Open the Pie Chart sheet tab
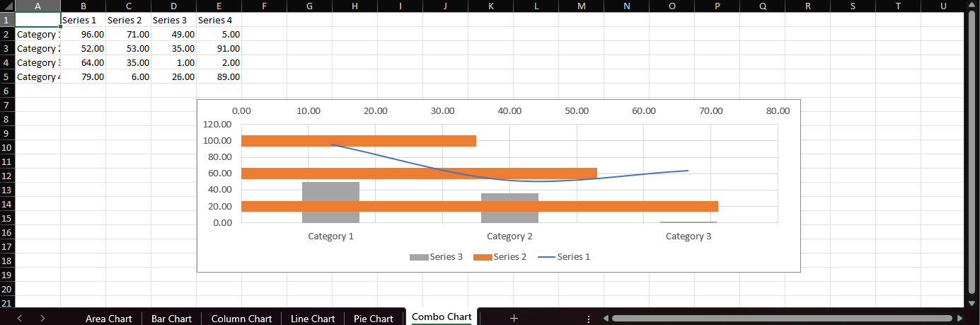This screenshot has height=325, width=980. tap(373, 319)
